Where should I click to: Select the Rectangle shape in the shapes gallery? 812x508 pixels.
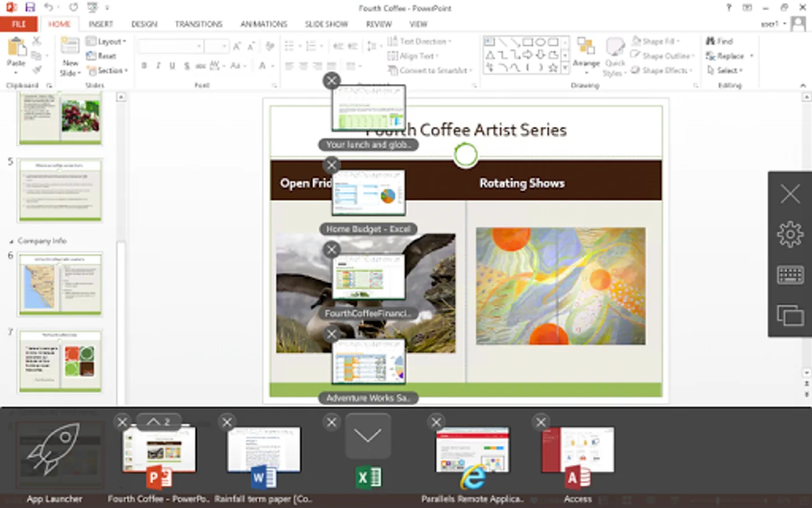pos(528,42)
